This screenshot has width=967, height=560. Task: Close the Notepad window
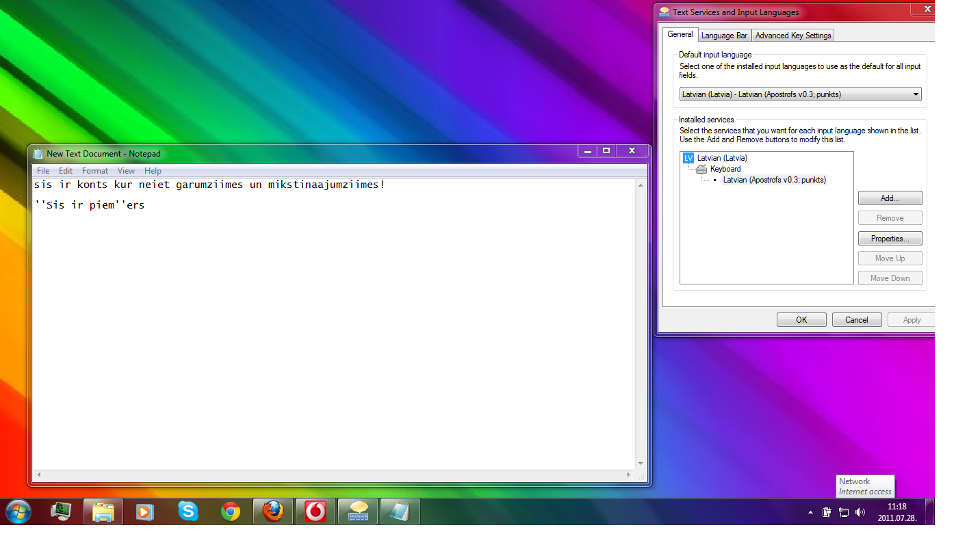point(632,150)
